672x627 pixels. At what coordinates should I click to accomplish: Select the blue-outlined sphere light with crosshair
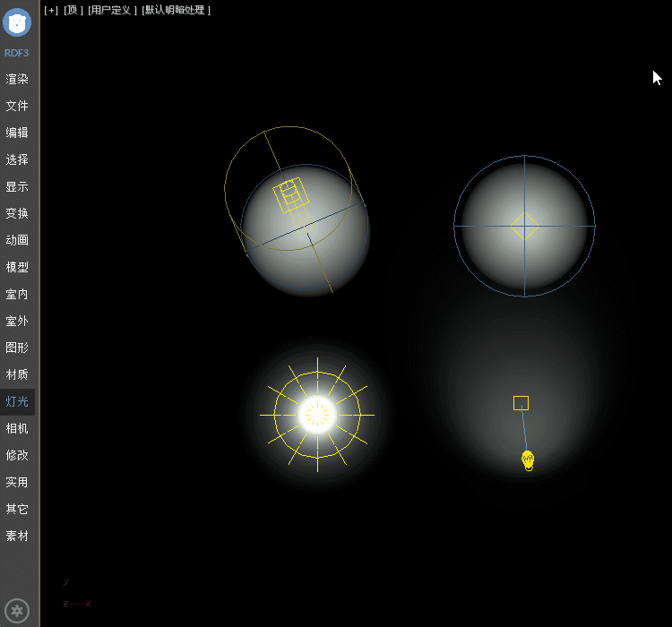point(524,226)
